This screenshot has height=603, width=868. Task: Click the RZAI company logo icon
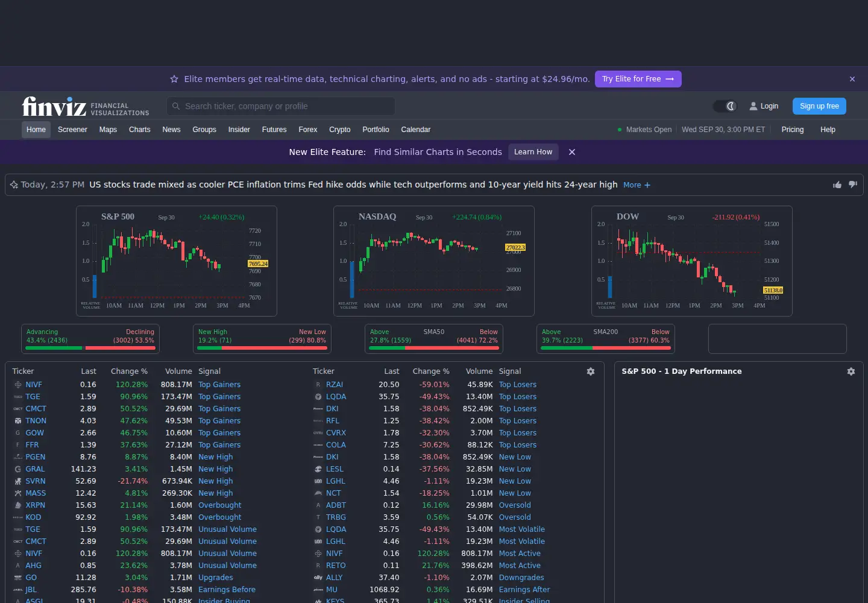pos(318,385)
